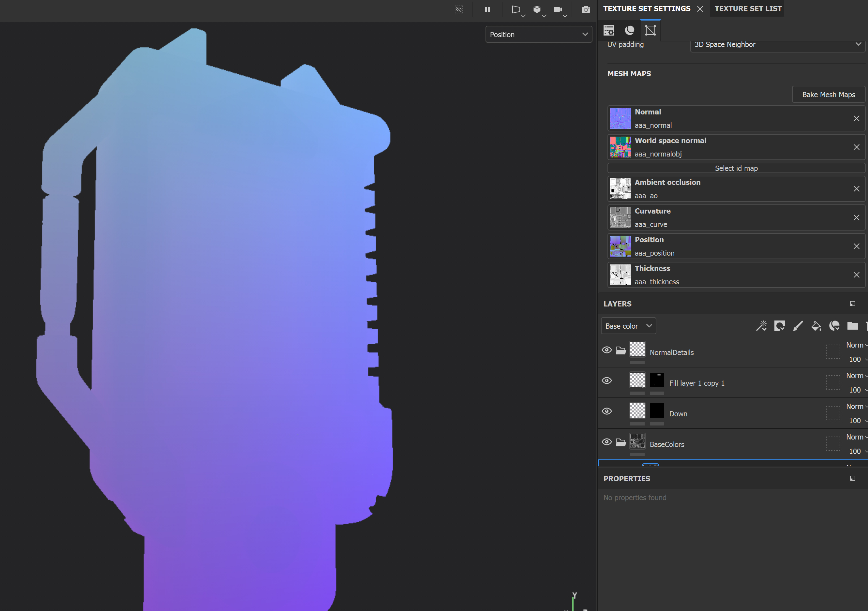Select the paint brush tool in Layers panel

coord(798,325)
